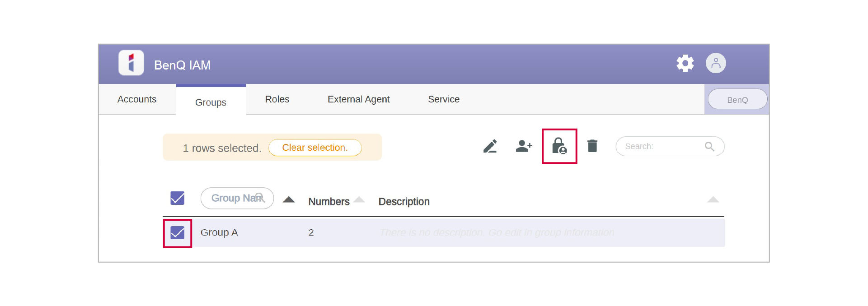This screenshot has width=868, height=306.
Task: Click the BenQ IAM logo icon
Action: [x=131, y=63]
